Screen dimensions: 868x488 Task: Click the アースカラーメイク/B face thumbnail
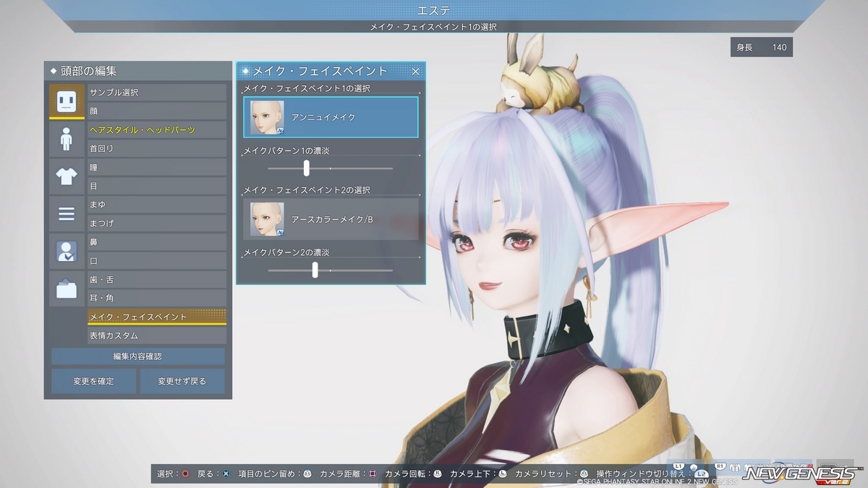(267, 219)
